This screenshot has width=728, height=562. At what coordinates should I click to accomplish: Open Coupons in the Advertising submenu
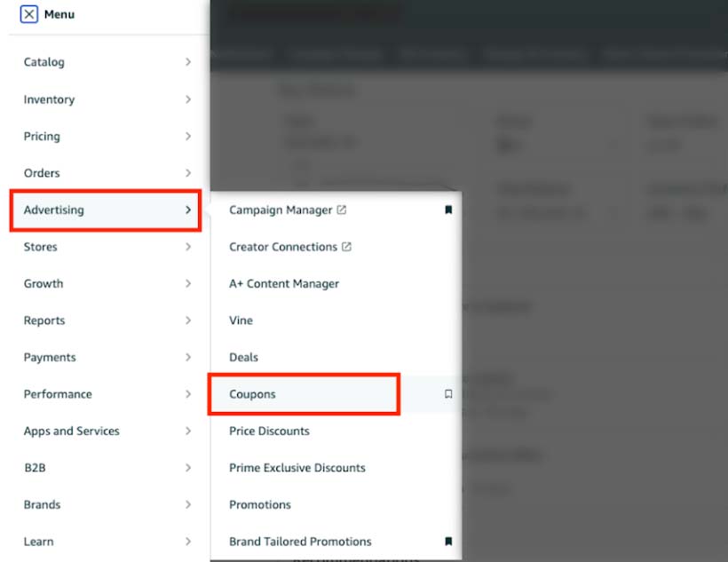pos(252,394)
